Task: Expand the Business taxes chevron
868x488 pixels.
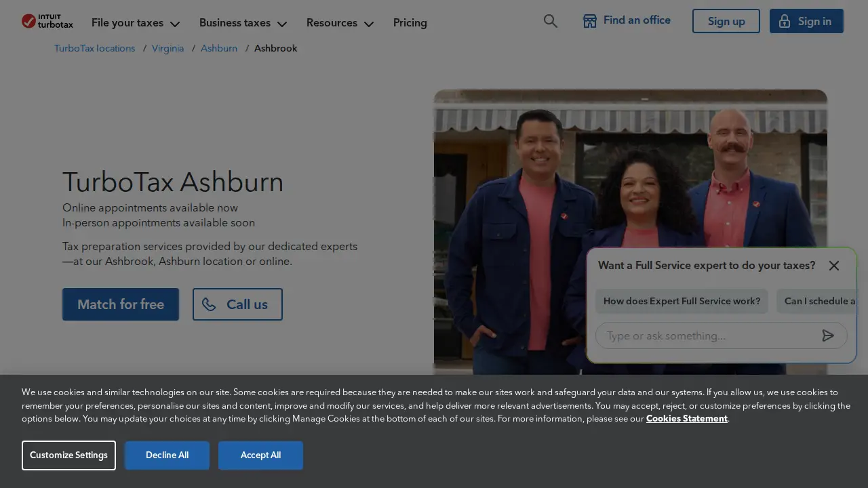Action: tap(282, 24)
